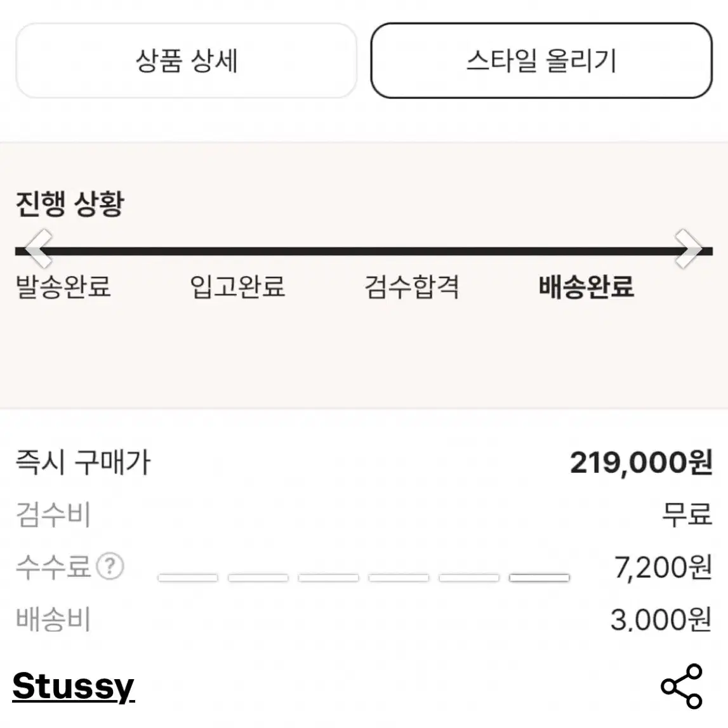Click the 즉시 구매가 label
This screenshot has width=728, height=728.
click(x=84, y=463)
